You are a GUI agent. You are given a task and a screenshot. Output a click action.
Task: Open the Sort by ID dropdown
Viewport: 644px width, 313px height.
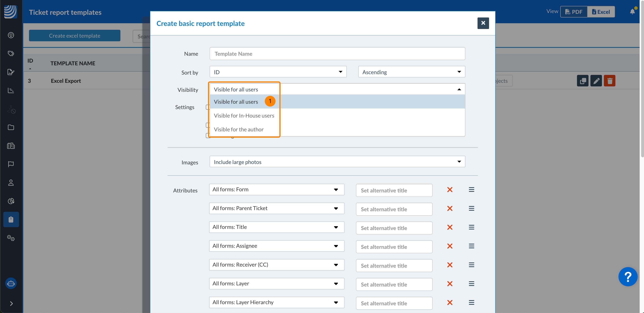pos(278,72)
